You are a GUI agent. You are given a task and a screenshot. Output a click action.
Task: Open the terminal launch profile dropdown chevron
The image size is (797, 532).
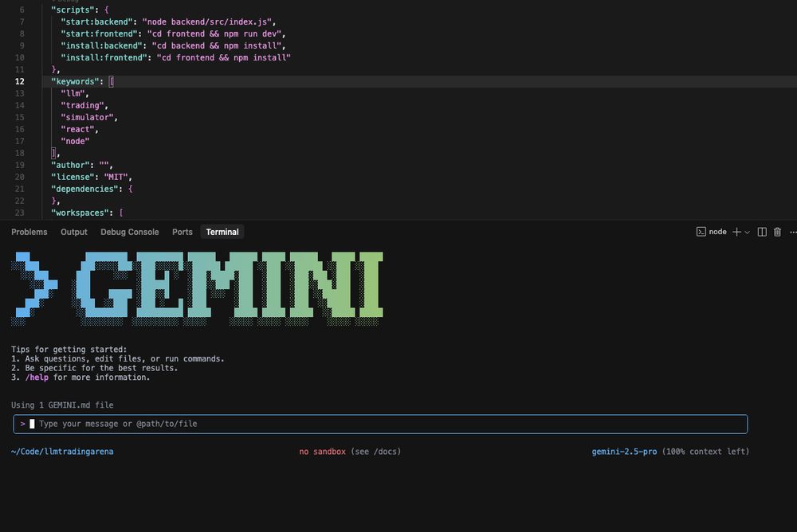point(748,233)
